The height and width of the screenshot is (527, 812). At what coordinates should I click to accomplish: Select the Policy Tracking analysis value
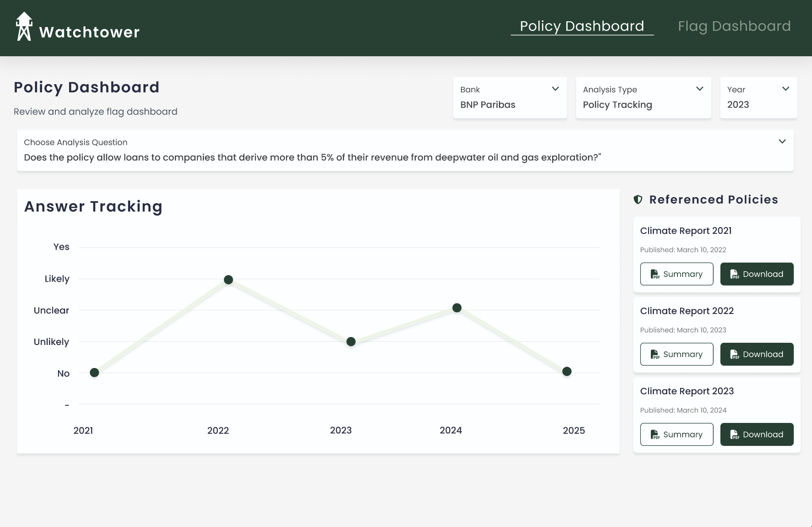coord(617,105)
